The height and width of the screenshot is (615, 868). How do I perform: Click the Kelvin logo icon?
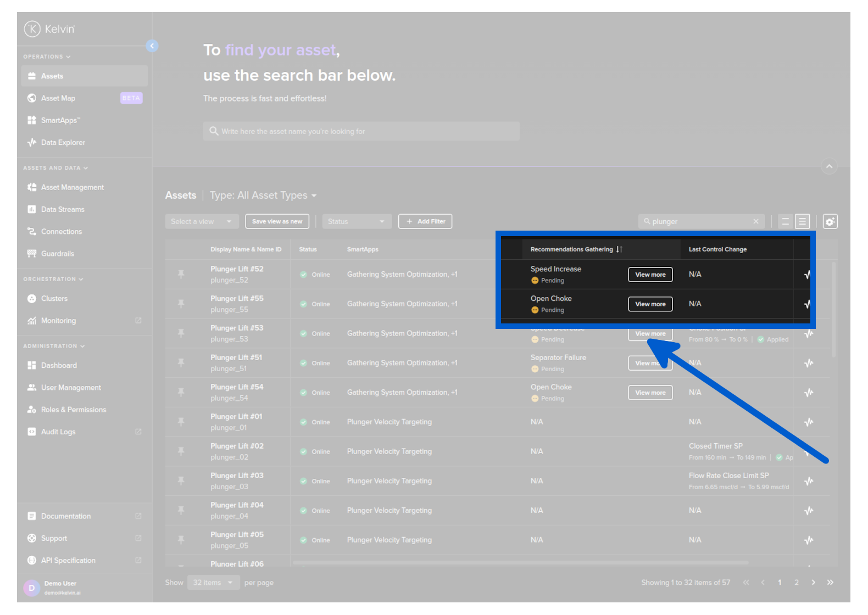pos(32,29)
